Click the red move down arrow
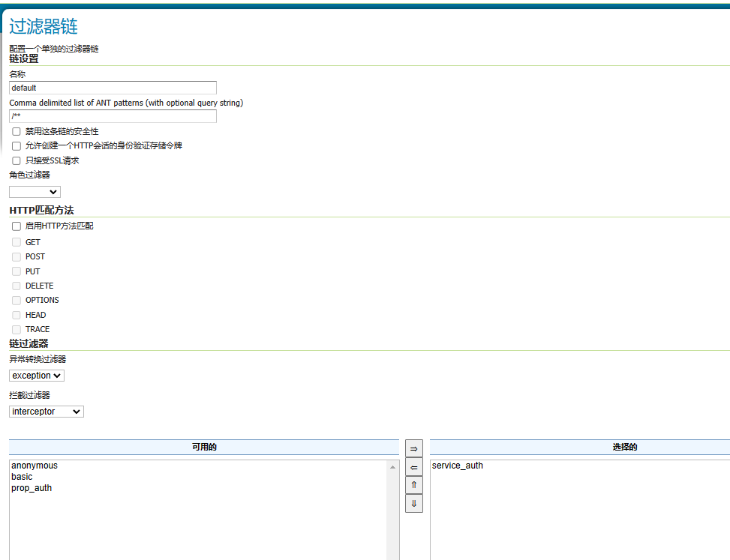The height and width of the screenshot is (560, 730). click(x=413, y=503)
